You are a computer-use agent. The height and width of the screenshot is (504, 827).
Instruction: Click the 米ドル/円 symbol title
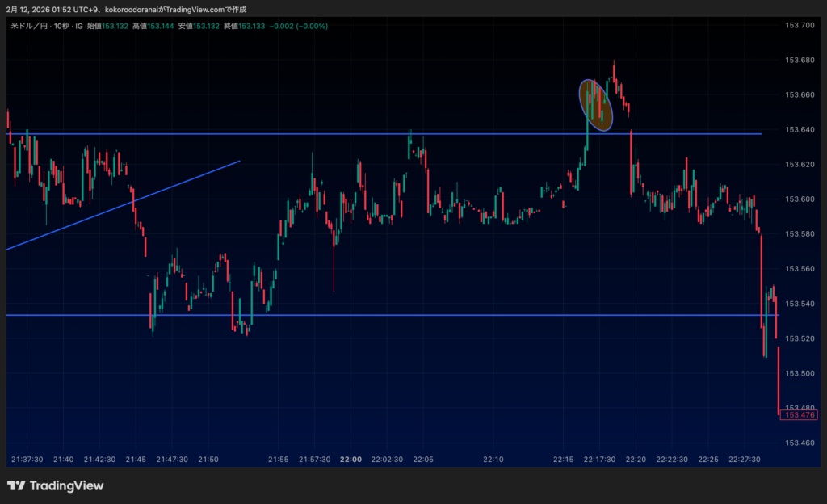(x=32, y=26)
